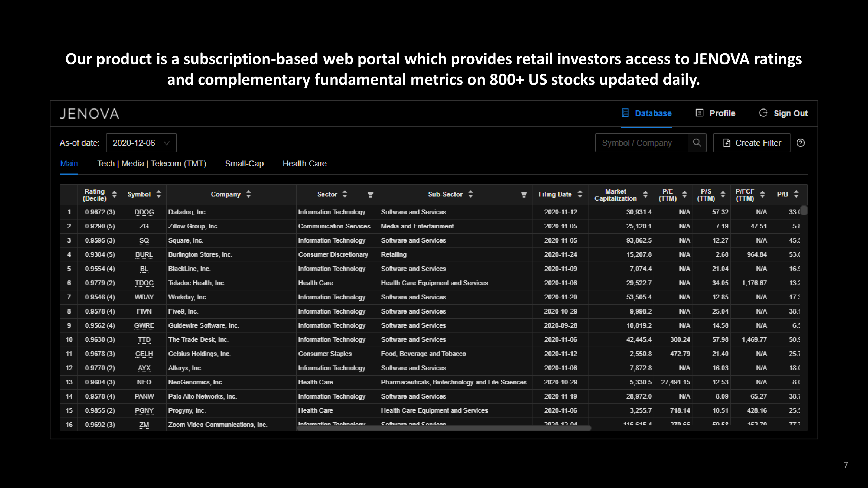Open the SQ symbol link
This screenshot has width=868, height=488.
click(144, 241)
